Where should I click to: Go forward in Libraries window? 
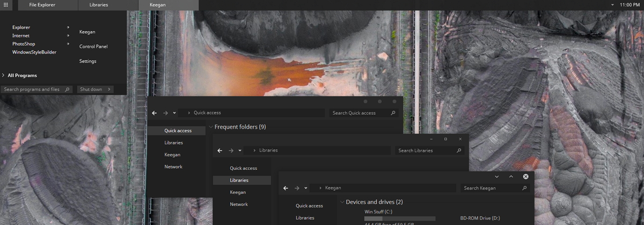click(x=231, y=151)
